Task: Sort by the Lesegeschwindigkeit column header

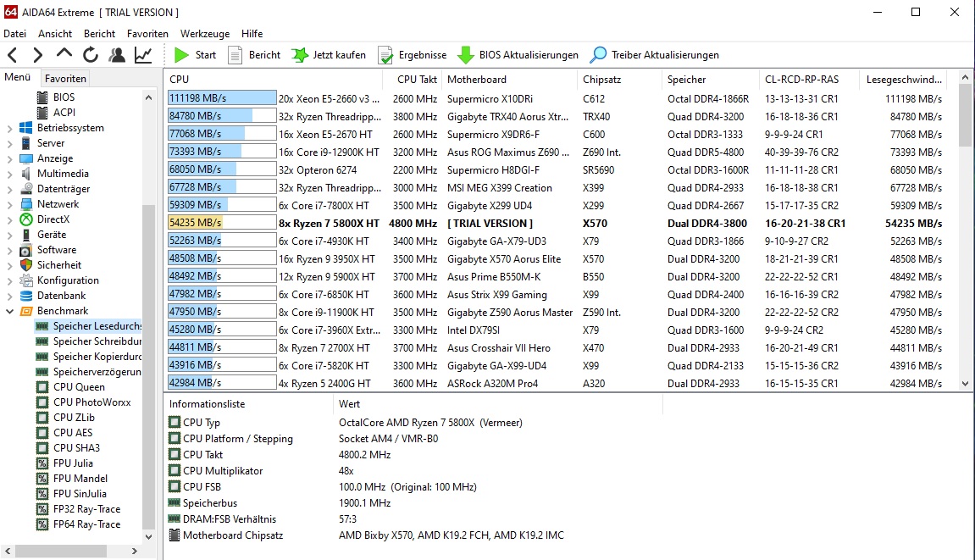Action: [904, 80]
